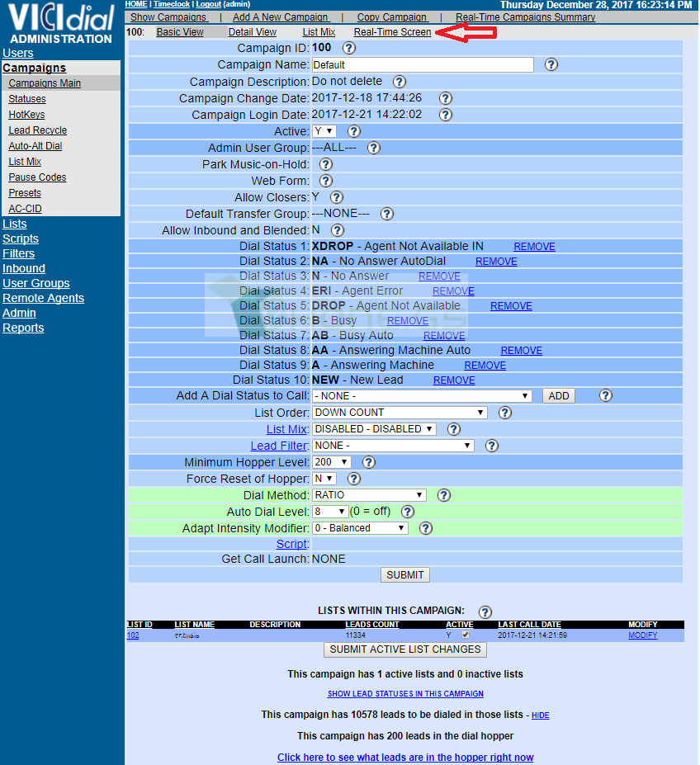This screenshot has width=700, height=765.
Task: Open list ID 102 link
Action: (x=133, y=635)
